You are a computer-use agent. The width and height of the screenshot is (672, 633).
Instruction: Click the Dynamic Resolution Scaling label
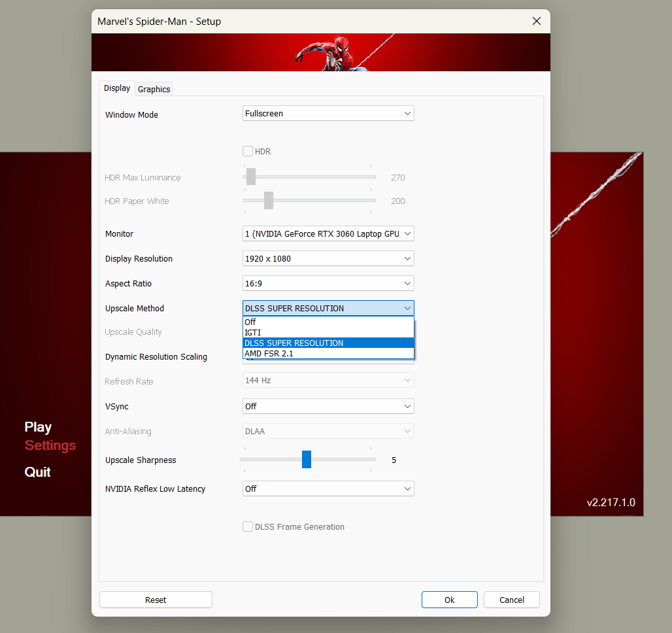tap(156, 357)
